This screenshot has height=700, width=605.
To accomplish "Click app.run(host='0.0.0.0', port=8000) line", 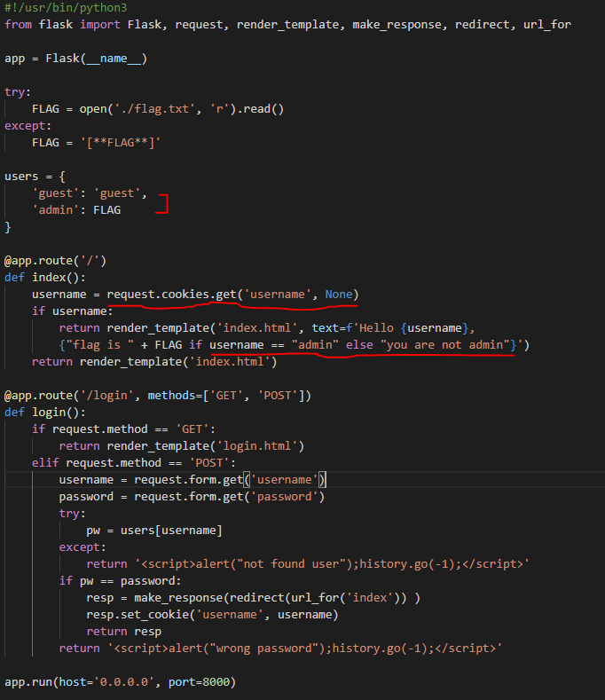I will click(x=120, y=682).
